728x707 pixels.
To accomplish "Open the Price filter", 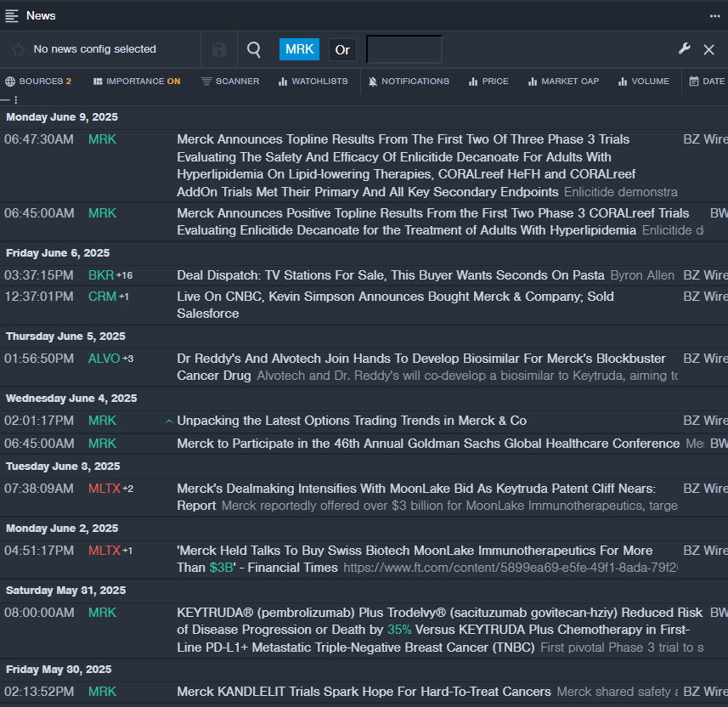I will point(488,82).
